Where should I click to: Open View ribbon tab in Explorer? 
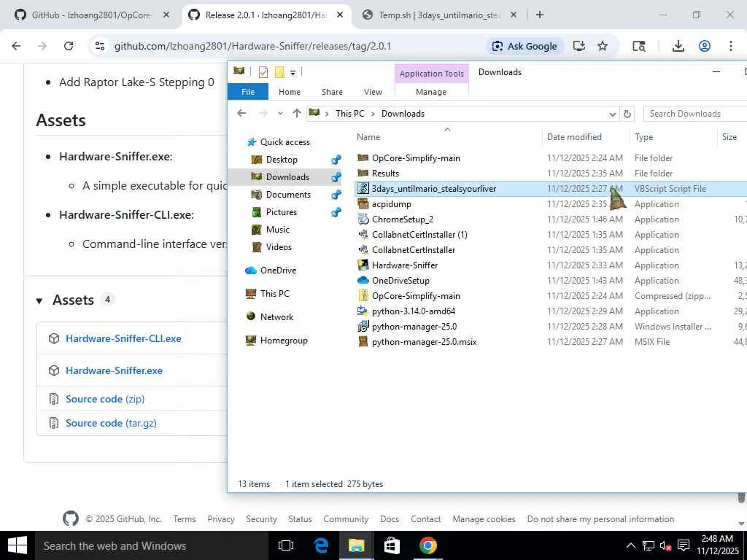[373, 92]
